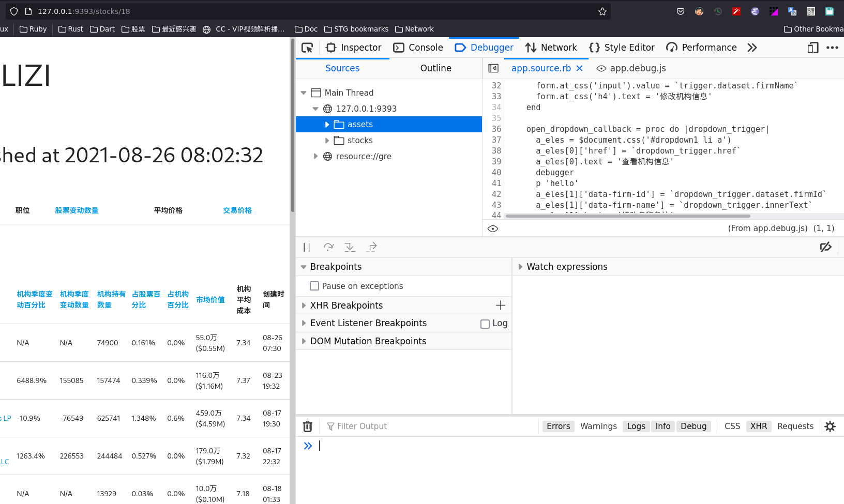Open the Network panel
The image size is (844, 504).
(x=551, y=48)
